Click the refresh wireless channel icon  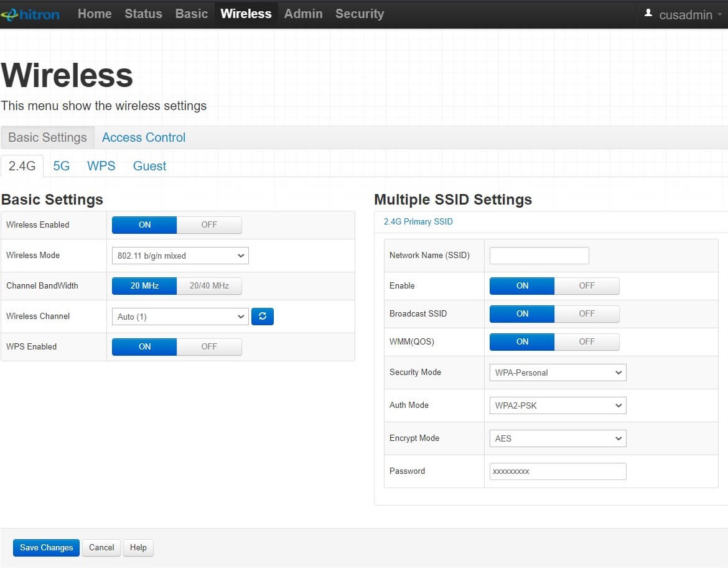(x=262, y=317)
